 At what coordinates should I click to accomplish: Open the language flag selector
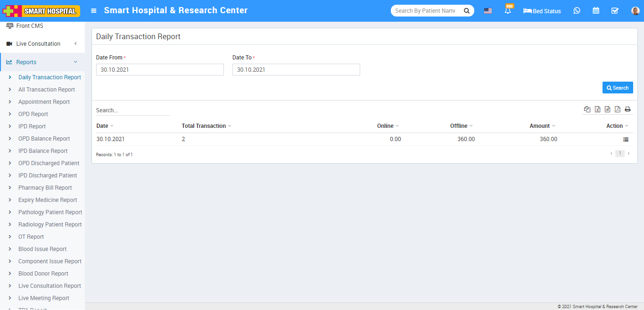coord(488,11)
